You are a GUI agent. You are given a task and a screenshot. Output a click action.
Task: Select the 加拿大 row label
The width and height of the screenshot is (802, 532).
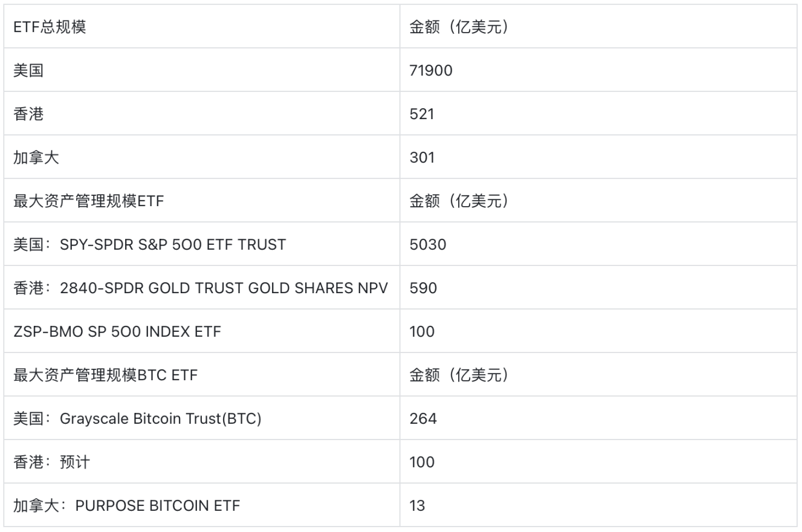pyautogui.click(x=36, y=158)
